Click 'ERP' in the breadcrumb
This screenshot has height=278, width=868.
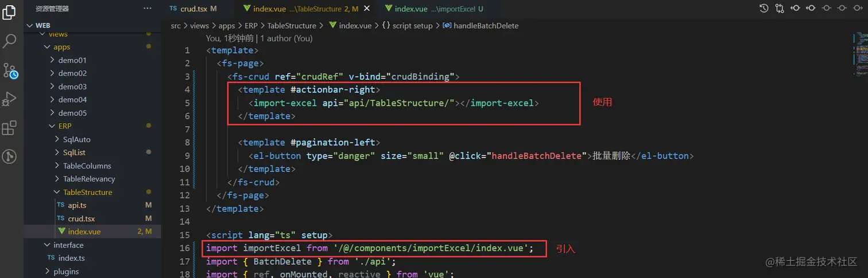pos(251,26)
